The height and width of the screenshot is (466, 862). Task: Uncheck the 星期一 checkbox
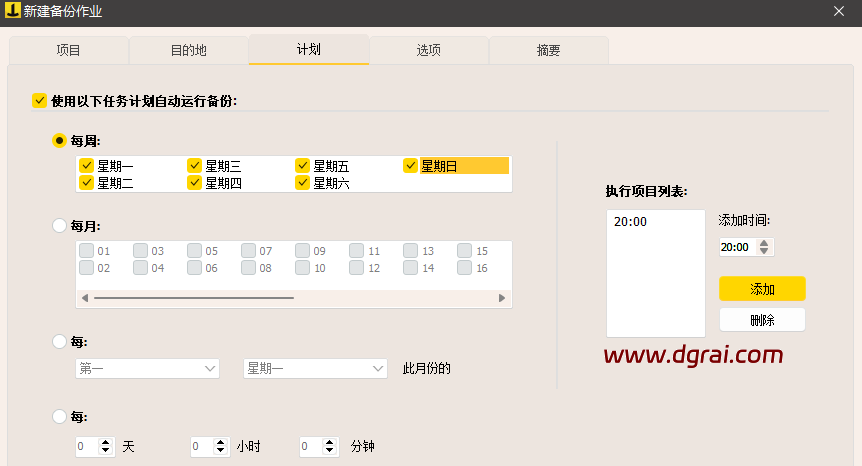(86, 166)
